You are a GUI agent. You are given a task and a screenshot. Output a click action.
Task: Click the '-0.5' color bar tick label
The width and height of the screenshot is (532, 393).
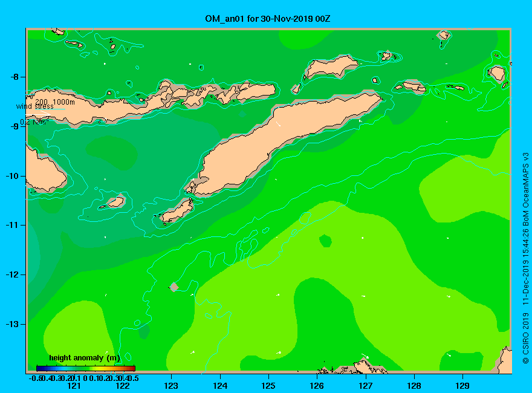pyautogui.click(x=35, y=378)
